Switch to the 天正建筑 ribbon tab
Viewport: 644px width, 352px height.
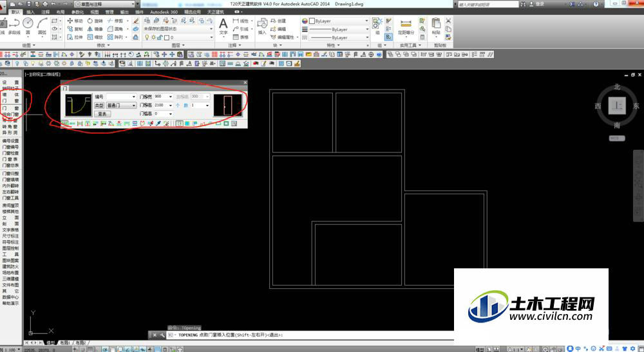point(216,12)
